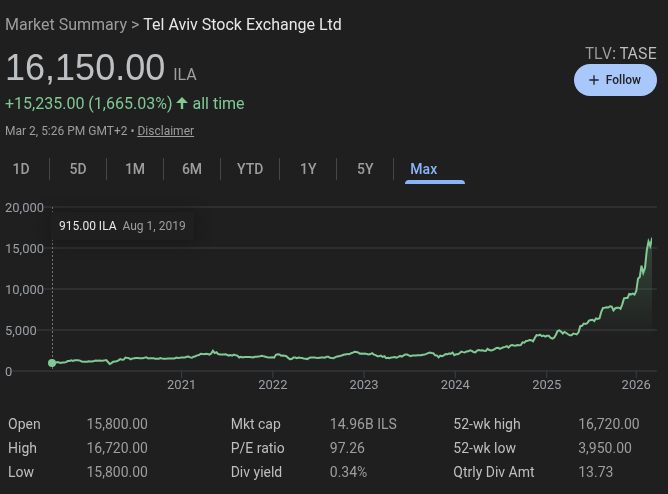The width and height of the screenshot is (668, 494).
Task: Select the YTD tab
Action: click(250, 169)
